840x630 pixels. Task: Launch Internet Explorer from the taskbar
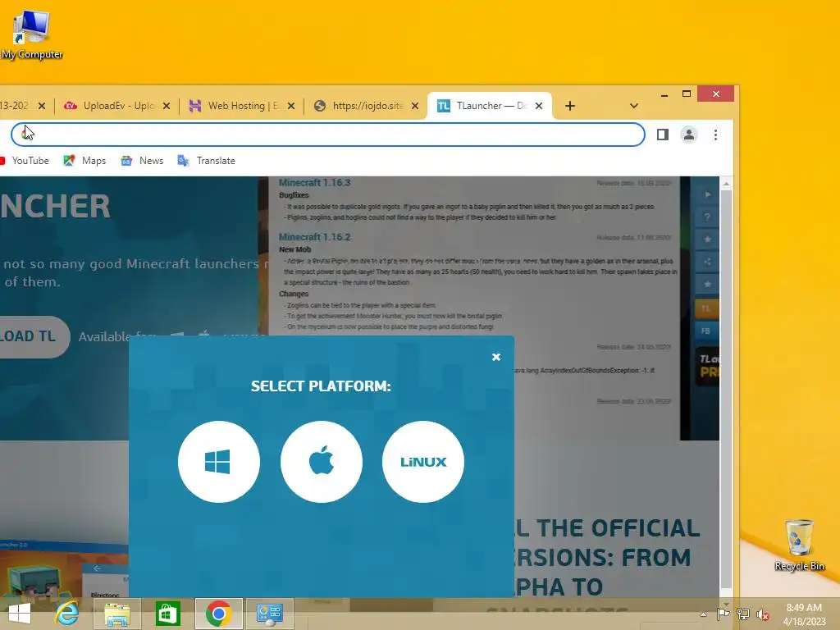(67, 614)
